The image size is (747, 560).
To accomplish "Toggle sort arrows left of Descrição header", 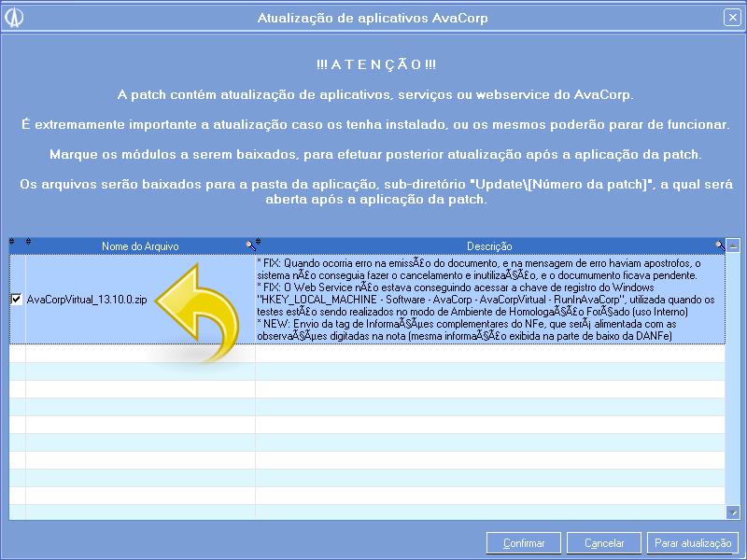I will point(259,242).
